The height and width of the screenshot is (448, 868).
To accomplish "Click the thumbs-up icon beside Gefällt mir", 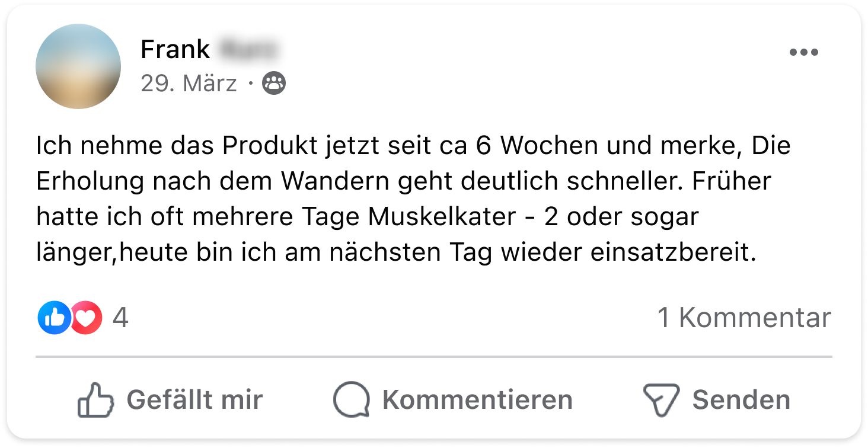I will coord(95,400).
